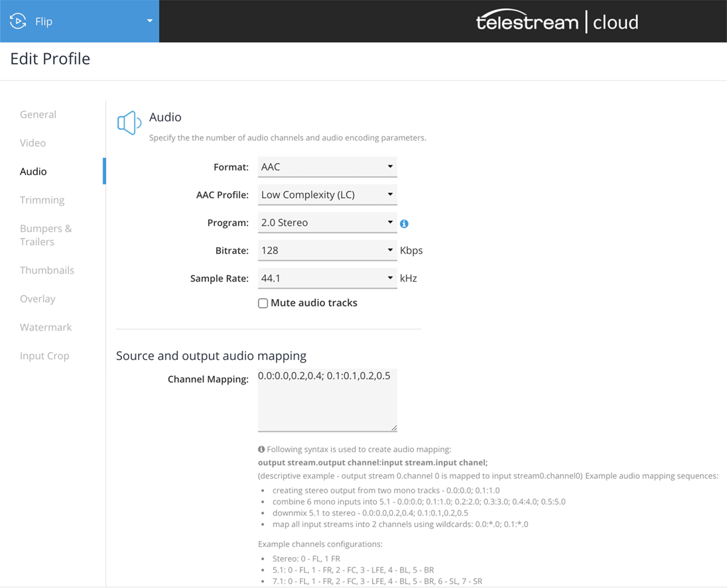727x588 pixels.
Task: Open the Flip service dropdown arrow
Action: [150, 21]
